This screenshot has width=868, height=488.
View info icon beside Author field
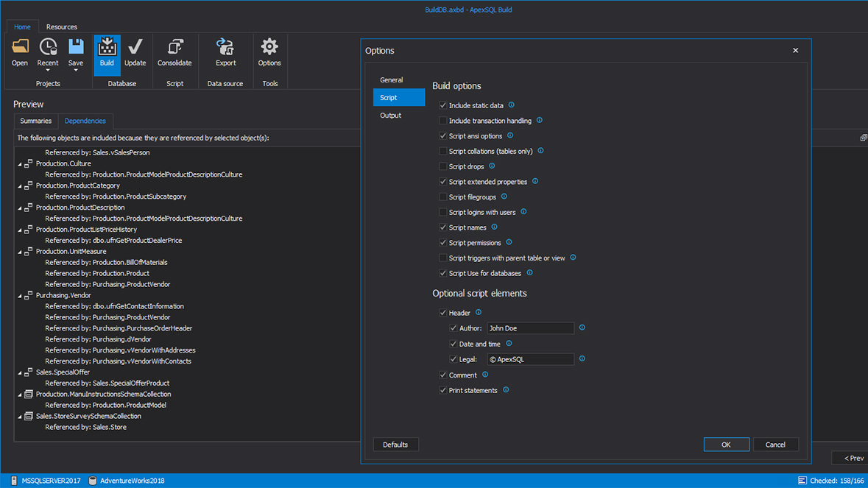(x=582, y=328)
